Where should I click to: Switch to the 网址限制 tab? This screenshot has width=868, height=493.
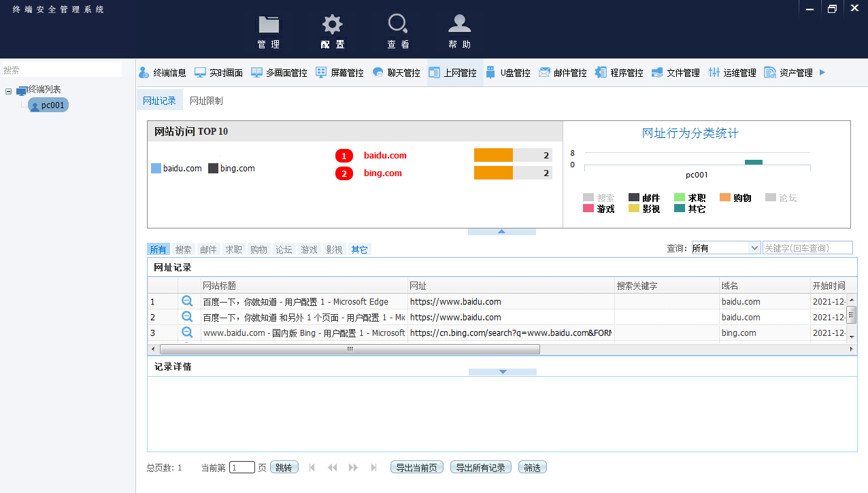[206, 101]
